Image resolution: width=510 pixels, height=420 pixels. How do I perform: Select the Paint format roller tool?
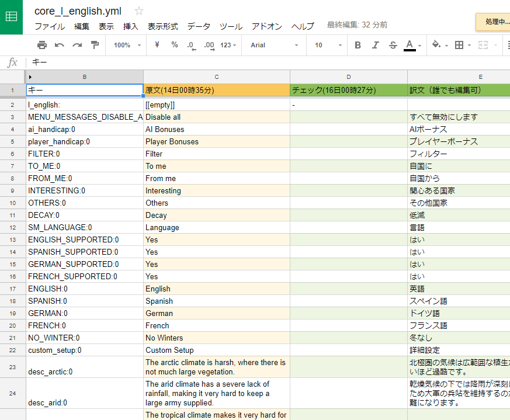tap(95, 45)
